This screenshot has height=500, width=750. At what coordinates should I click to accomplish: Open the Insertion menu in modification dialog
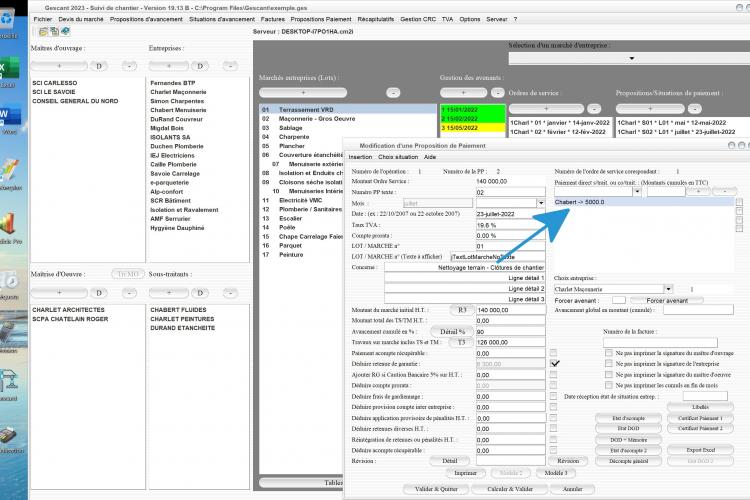[x=360, y=157]
